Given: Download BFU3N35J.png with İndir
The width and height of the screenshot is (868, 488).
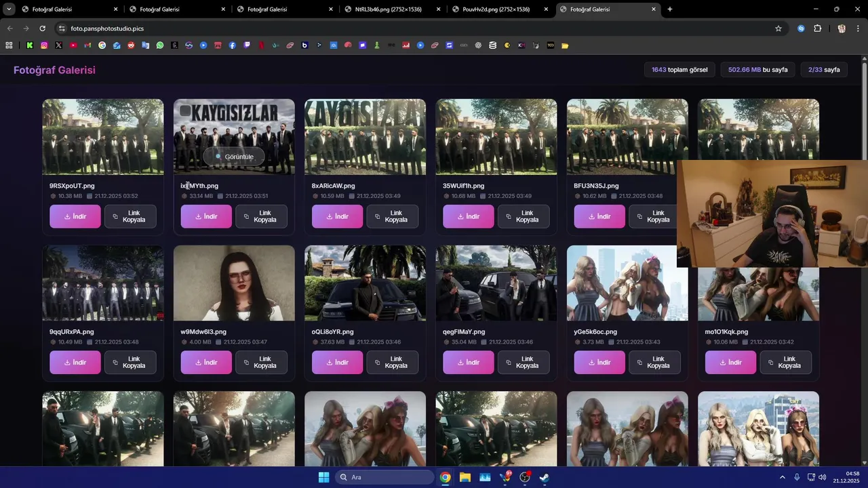Looking at the screenshot, I should tap(599, 217).
